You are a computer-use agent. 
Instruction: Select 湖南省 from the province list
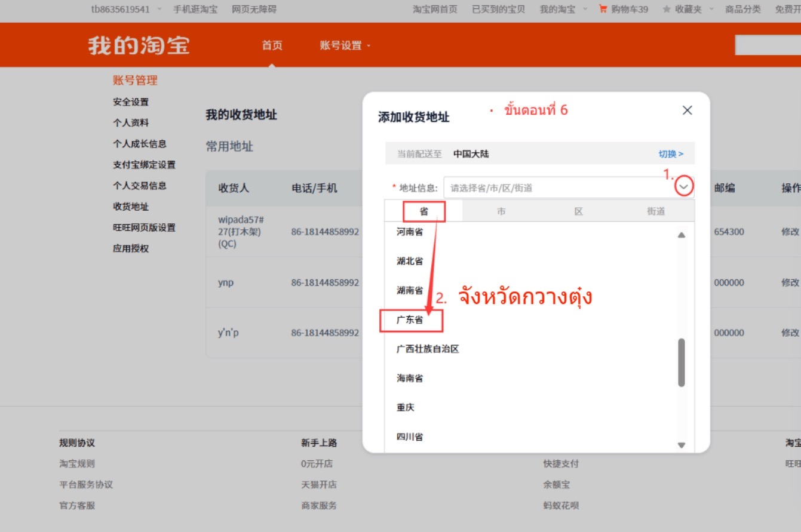click(410, 290)
